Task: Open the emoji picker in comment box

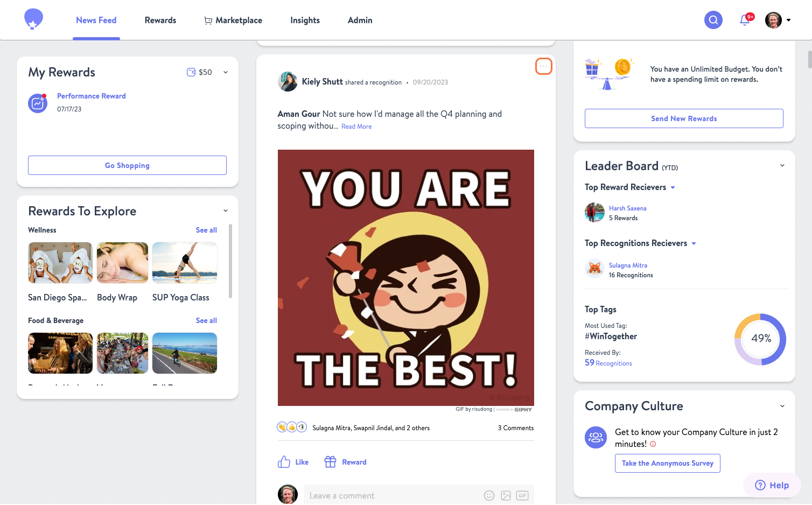Action: click(489, 496)
